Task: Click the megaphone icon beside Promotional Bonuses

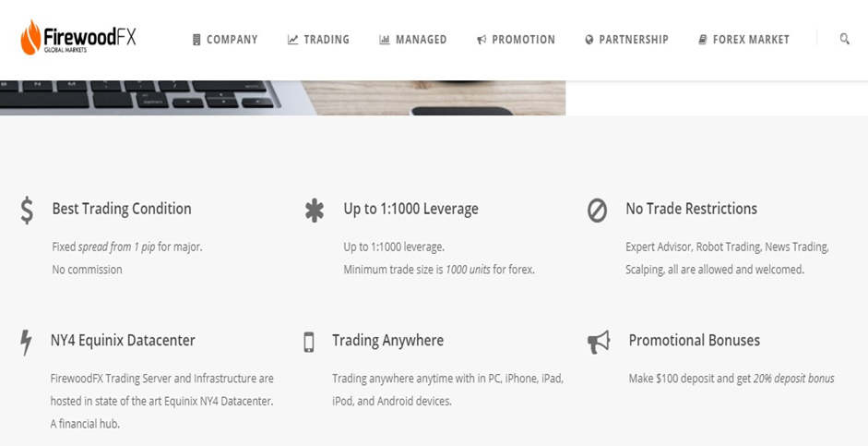Action: point(599,343)
